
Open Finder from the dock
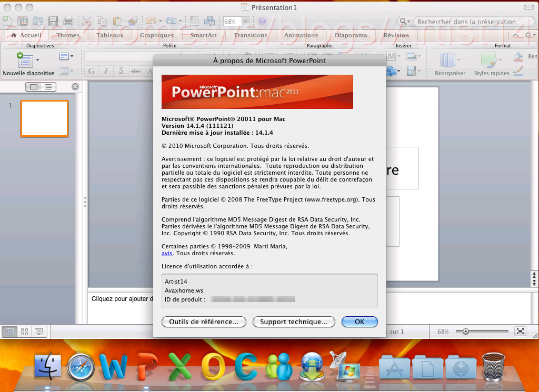point(48,366)
